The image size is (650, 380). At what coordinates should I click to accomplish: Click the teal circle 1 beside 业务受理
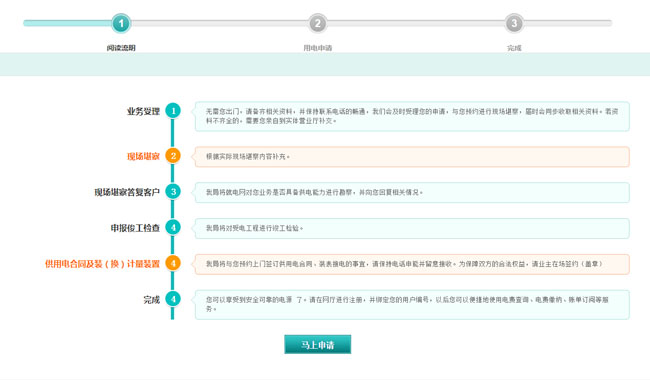tap(173, 111)
